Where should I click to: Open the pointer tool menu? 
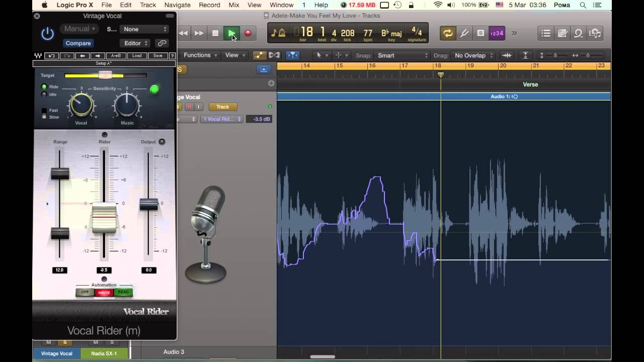[321, 55]
